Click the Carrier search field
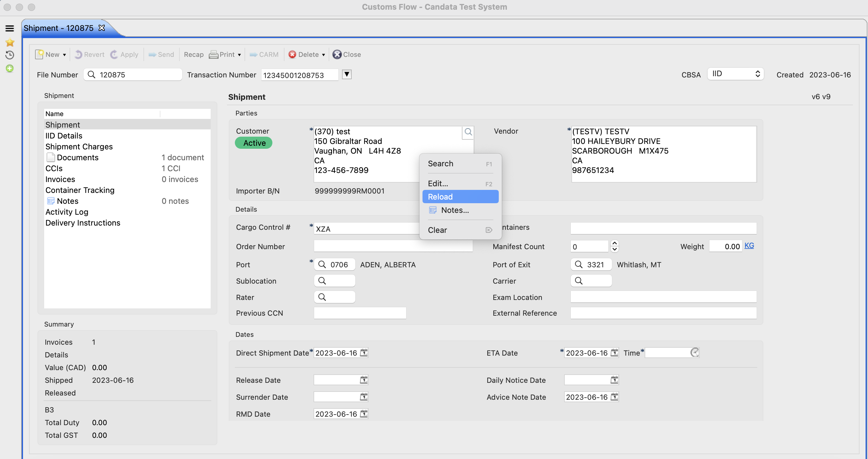868x459 pixels. 591,281
